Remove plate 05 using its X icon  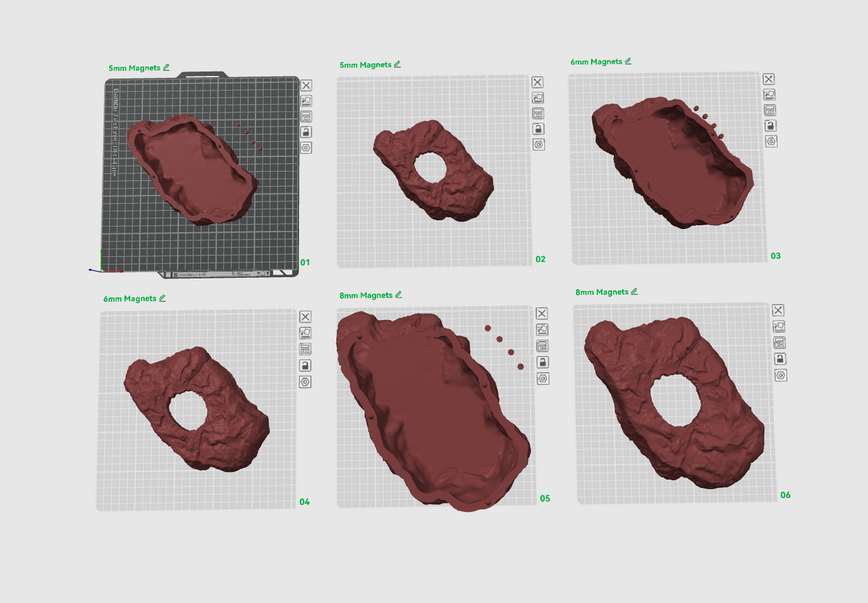point(542,313)
